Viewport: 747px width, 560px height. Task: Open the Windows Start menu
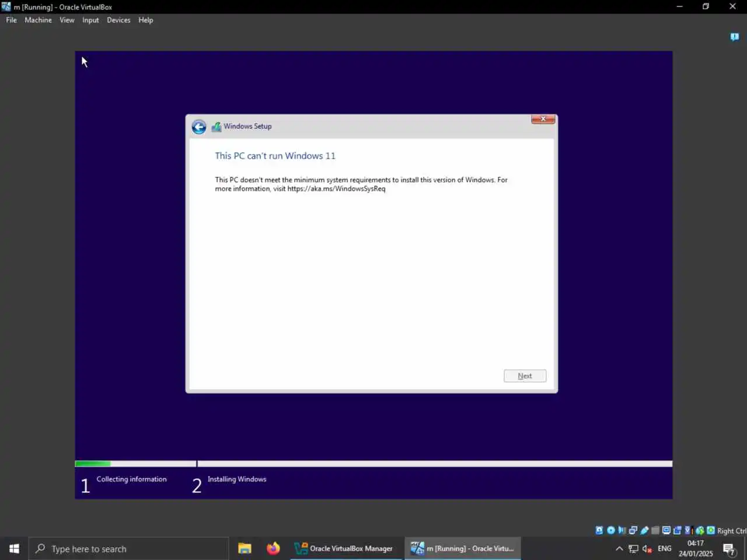[x=14, y=548]
